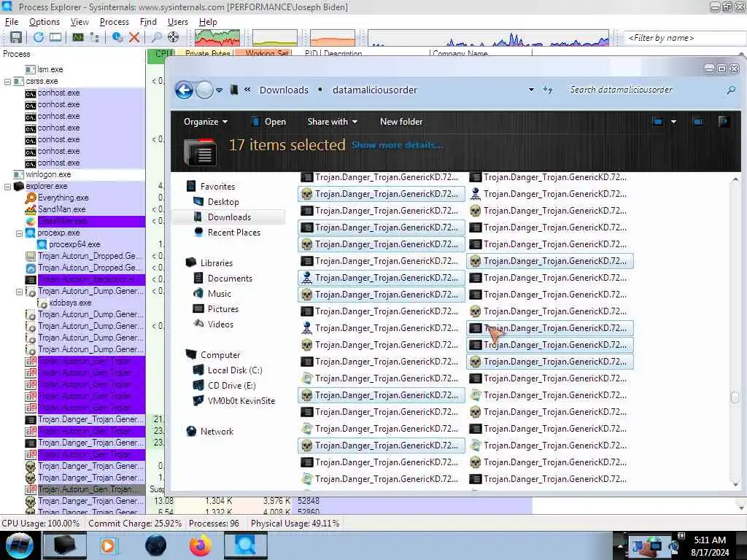Select VM0b0t KevinSite drive
This screenshot has width=747, height=560.
click(x=241, y=401)
